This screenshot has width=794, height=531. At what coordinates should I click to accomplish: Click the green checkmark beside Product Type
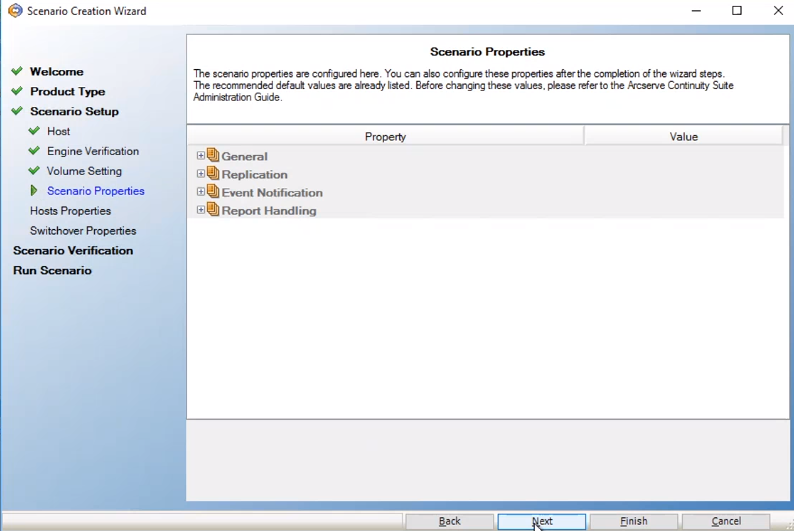[x=17, y=91]
